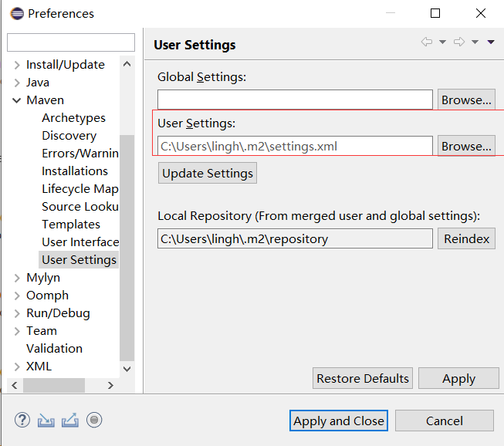Select the Java preference category
Viewport: 504px width, 446px height.
[x=38, y=83]
